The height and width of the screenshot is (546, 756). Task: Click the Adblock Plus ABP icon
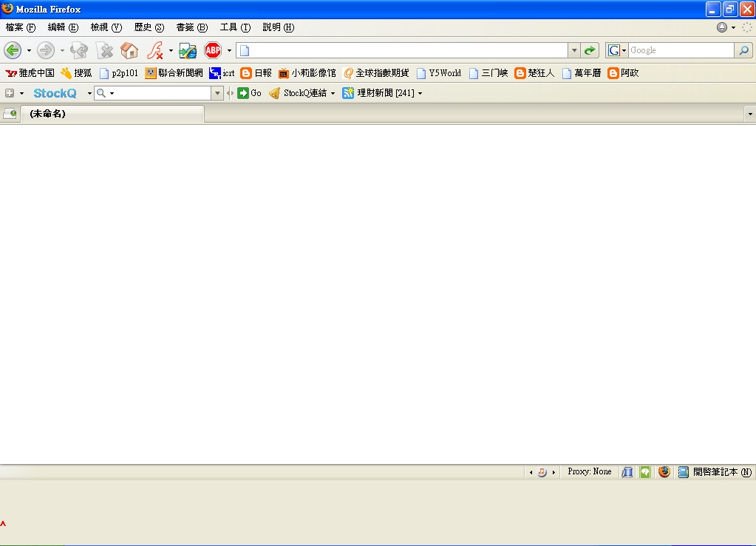(x=213, y=50)
